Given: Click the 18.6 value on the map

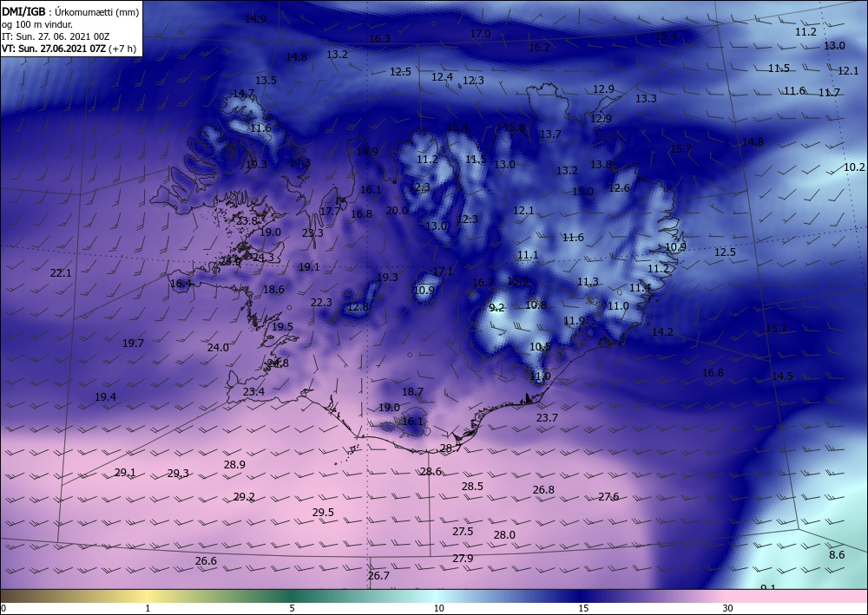Looking at the screenshot, I should [273, 289].
